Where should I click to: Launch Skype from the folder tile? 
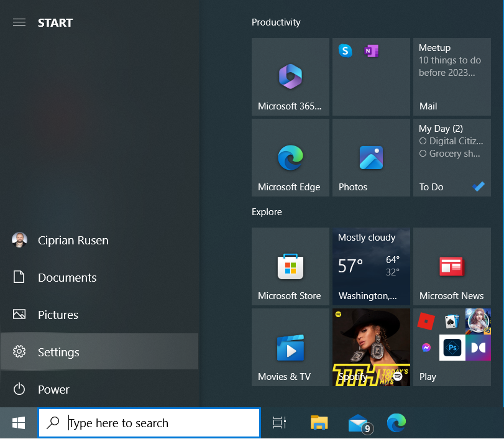click(x=345, y=50)
